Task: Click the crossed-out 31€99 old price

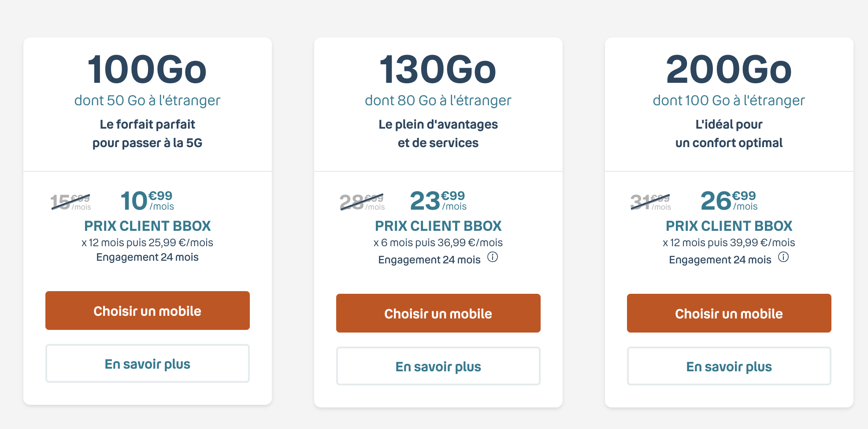Action: (x=651, y=202)
